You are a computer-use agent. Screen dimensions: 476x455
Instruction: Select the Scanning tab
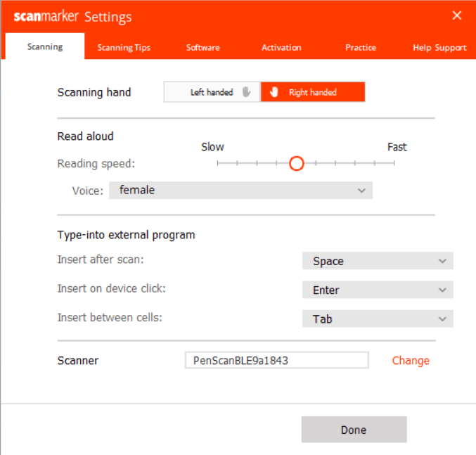[45, 47]
